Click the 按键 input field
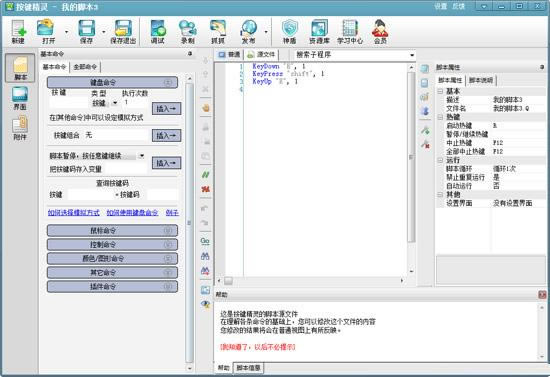 point(69,103)
